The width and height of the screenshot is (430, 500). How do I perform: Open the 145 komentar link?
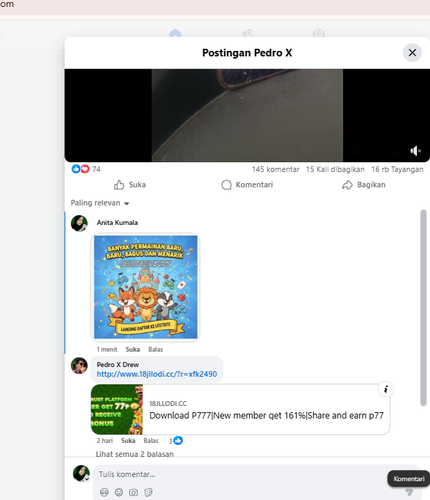pos(275,169)
